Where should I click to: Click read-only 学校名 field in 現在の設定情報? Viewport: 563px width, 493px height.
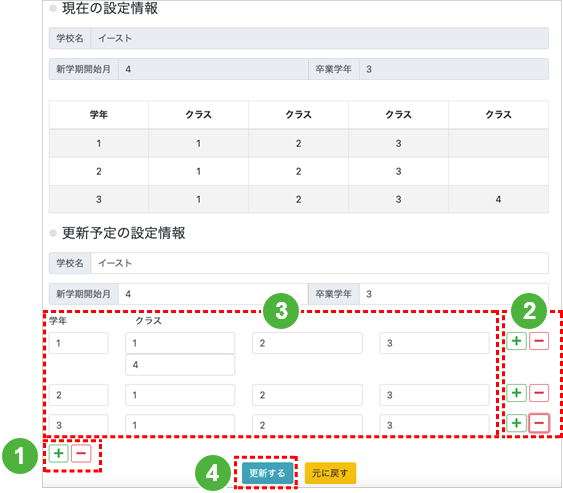point(319,38)
